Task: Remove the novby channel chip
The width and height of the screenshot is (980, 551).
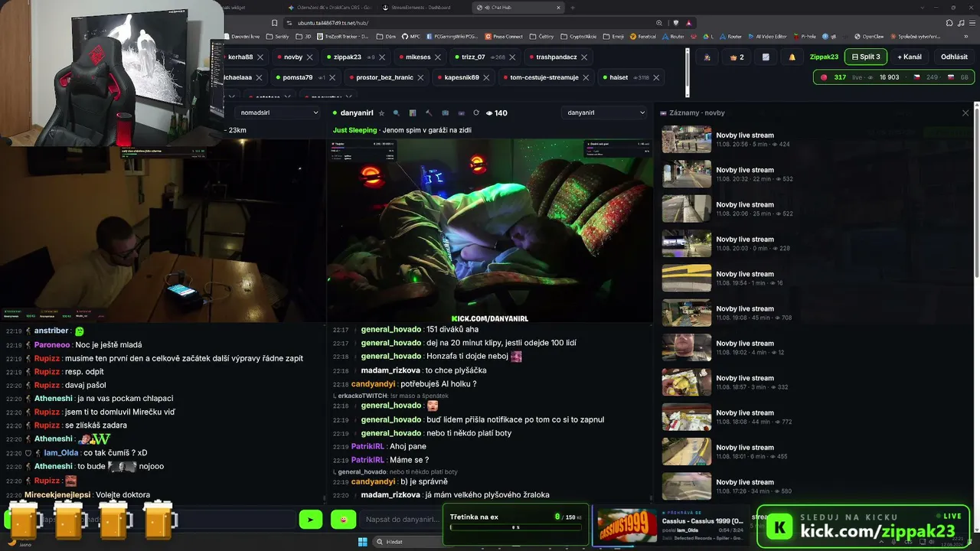Action: 310,57
